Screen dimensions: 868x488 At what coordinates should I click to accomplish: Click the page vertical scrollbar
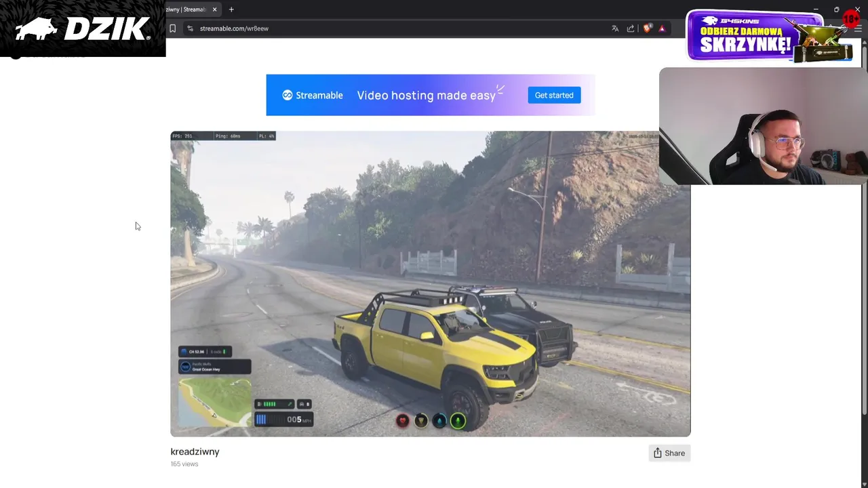coord(864,230)
